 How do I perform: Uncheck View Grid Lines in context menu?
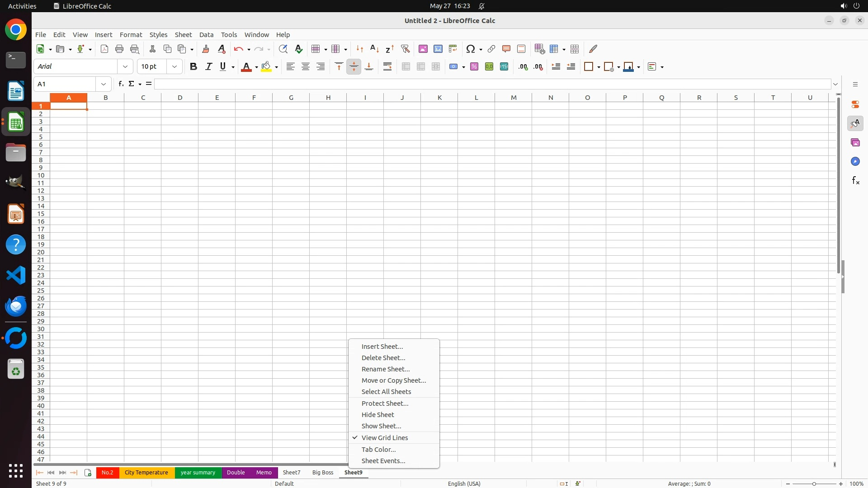[x=384, y=437]
